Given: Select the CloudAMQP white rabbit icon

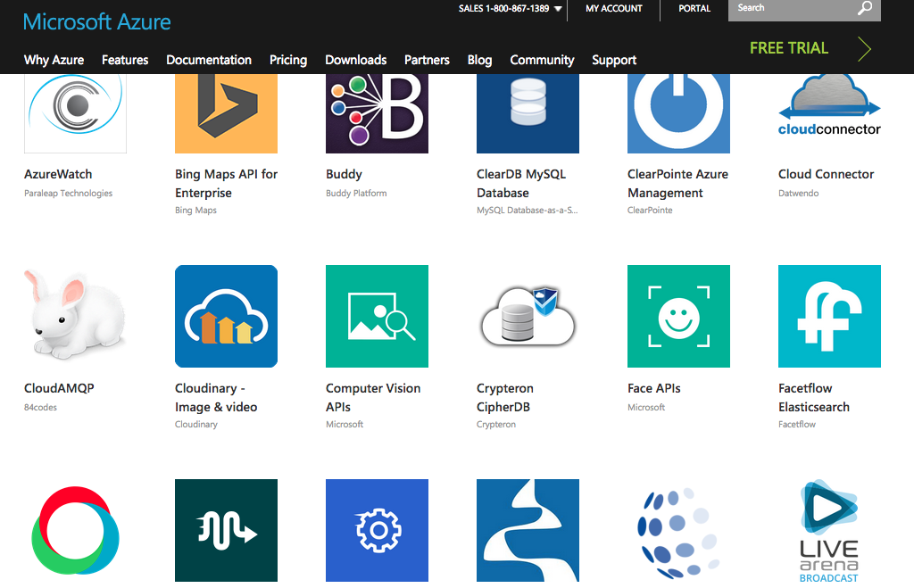Looking at the screenshot, I should click(75, 316).
